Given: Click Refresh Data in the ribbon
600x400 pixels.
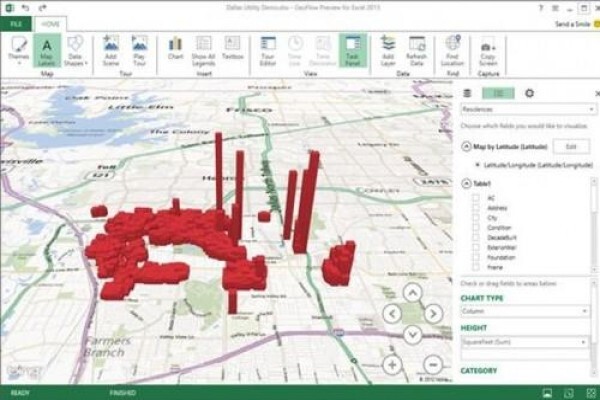Looking at the screenshot, I should click(416, 51).
